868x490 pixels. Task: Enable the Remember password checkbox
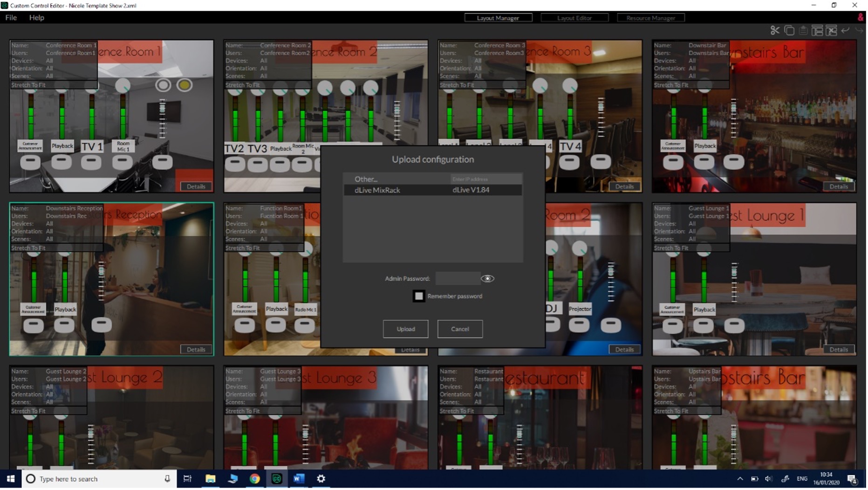tap(420, 297)
